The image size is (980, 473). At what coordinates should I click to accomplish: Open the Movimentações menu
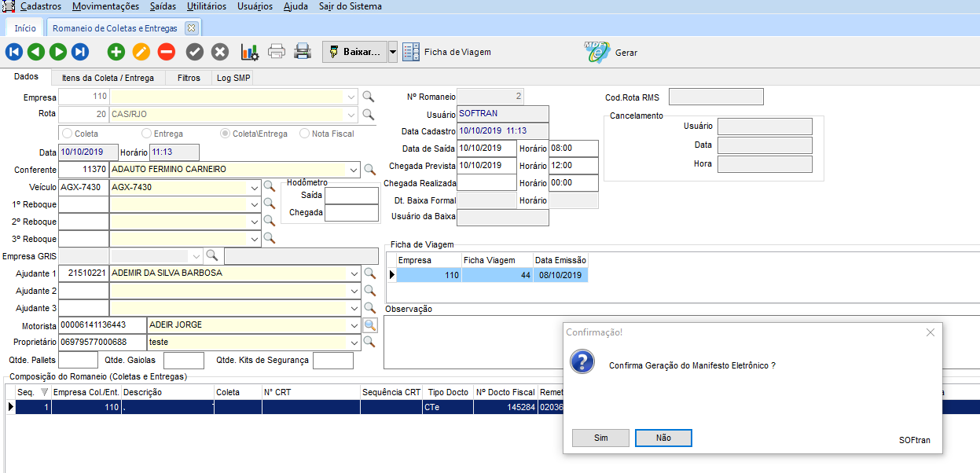105,6
